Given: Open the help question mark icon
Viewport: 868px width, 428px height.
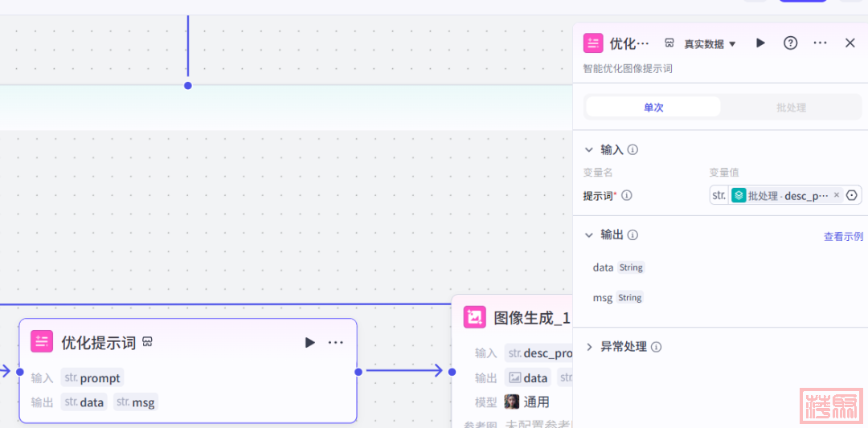Looking at the screenshot, I should point(791,43).
